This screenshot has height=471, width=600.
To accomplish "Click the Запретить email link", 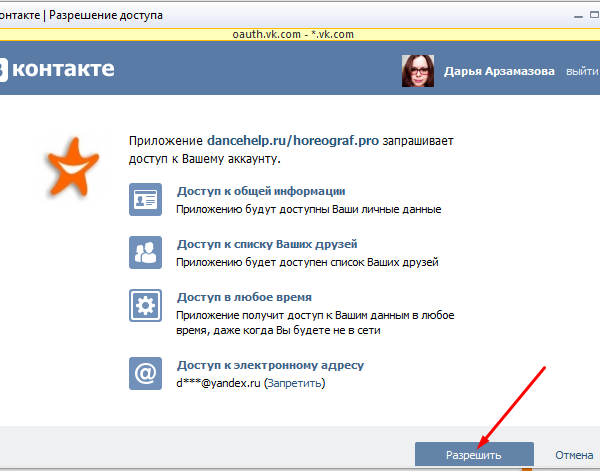I will click(294, 383).
